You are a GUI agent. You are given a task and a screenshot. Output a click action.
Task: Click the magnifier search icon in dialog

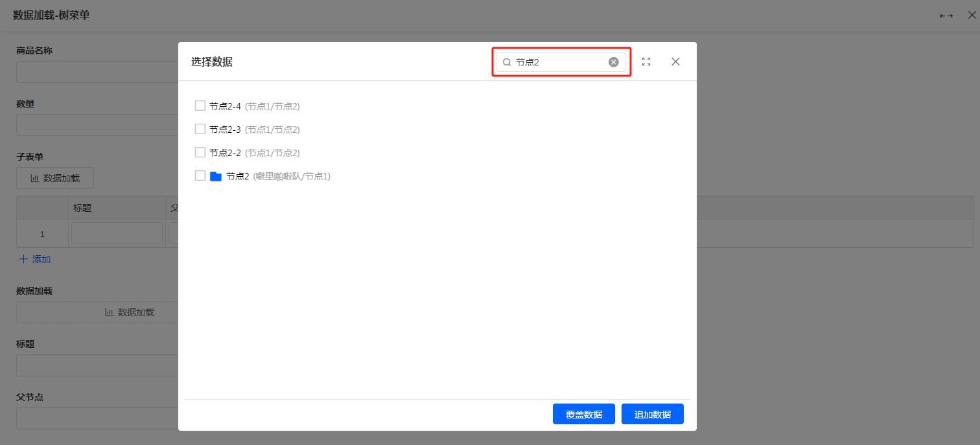click(x=507, y=62)
